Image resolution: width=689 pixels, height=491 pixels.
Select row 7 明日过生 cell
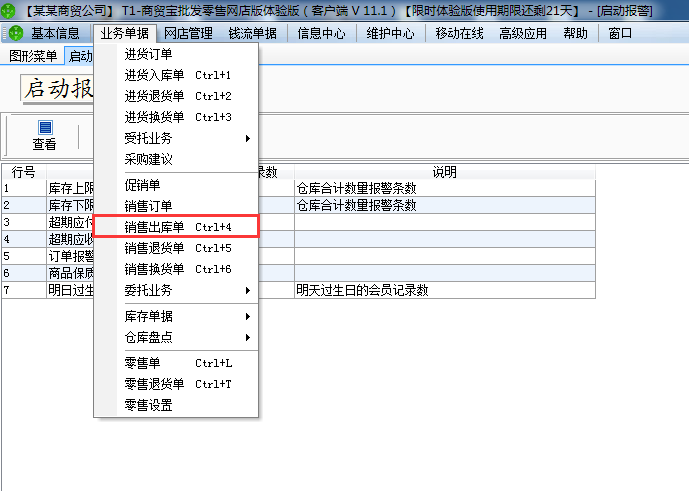click(70, 290)
